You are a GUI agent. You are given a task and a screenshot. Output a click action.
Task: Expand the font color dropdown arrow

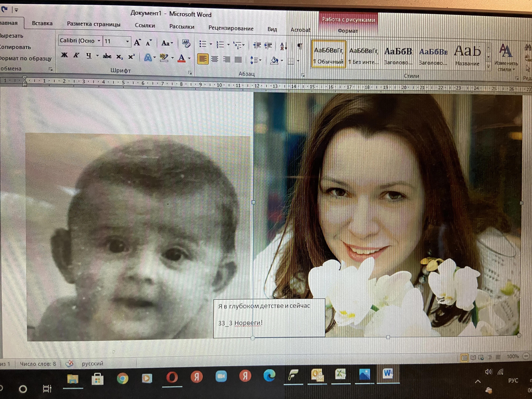click(190, 58)
